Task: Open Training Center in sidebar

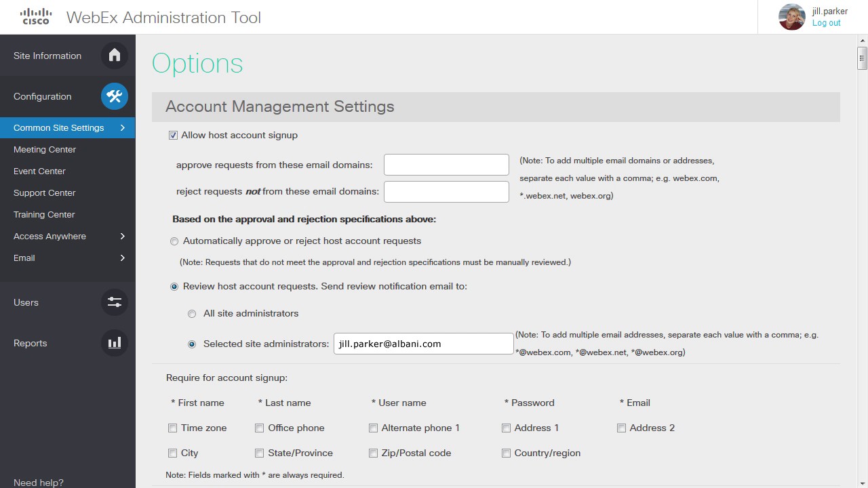Action: click(44, 214)
